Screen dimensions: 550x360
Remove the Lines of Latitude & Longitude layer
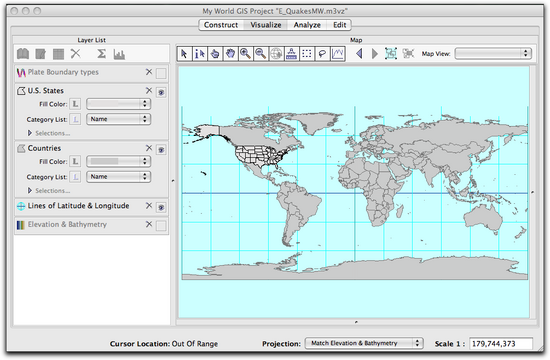click(149, 206)
